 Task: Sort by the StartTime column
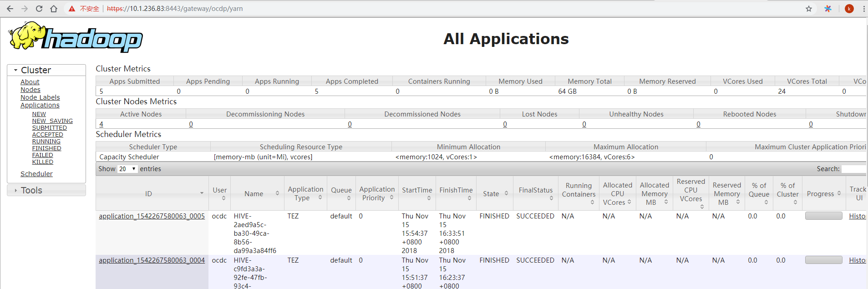click(429, 198)
